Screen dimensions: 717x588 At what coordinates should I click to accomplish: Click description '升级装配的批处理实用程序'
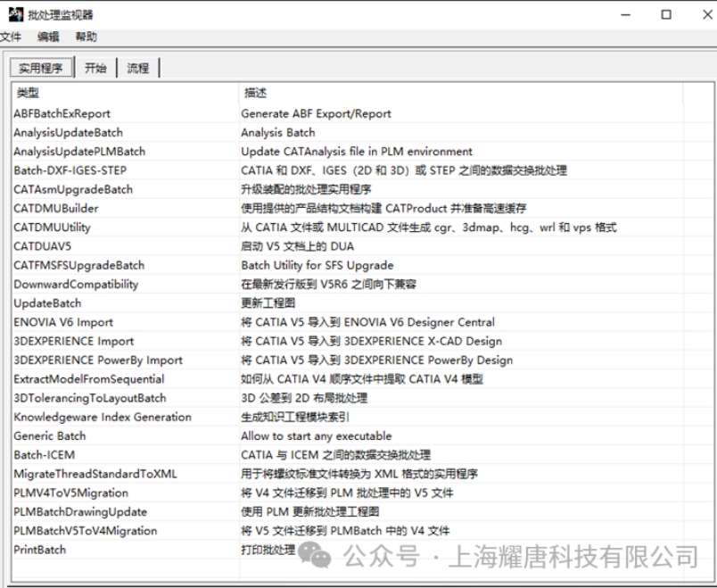(x=306, y=189)
